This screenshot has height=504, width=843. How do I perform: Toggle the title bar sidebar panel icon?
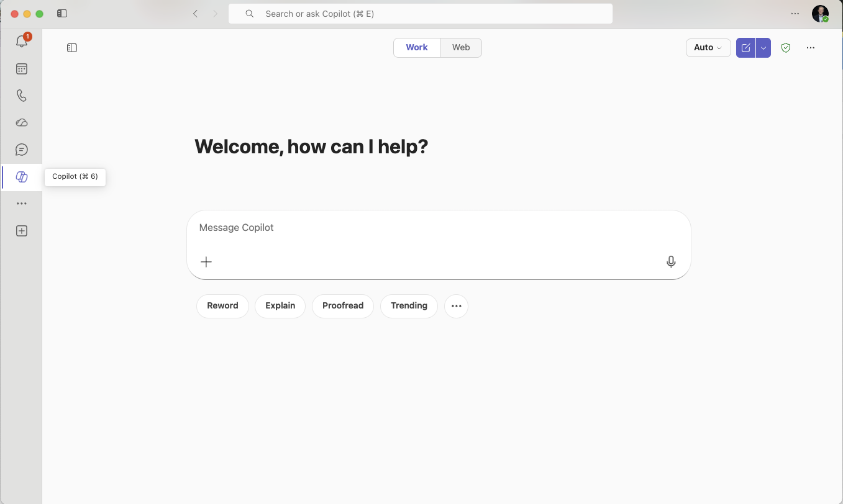tap(62, 13)
